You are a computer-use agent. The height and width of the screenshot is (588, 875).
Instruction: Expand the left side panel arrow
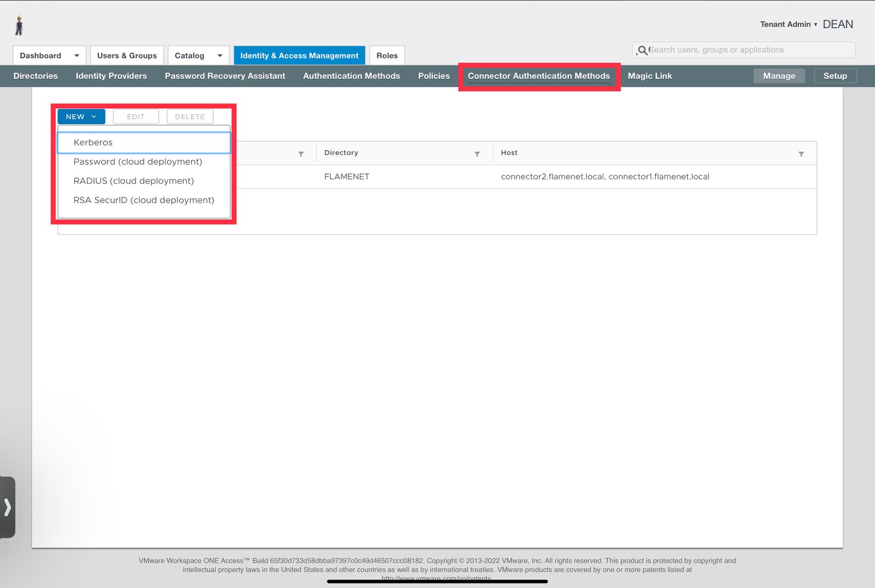tap(8, 507)
